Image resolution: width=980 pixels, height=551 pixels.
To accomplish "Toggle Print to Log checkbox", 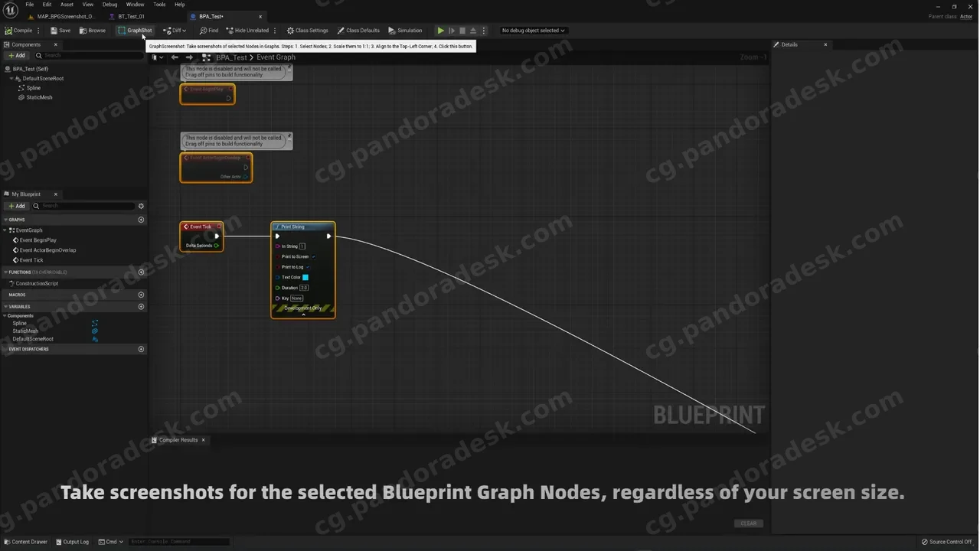I will [x=307, y=267].
